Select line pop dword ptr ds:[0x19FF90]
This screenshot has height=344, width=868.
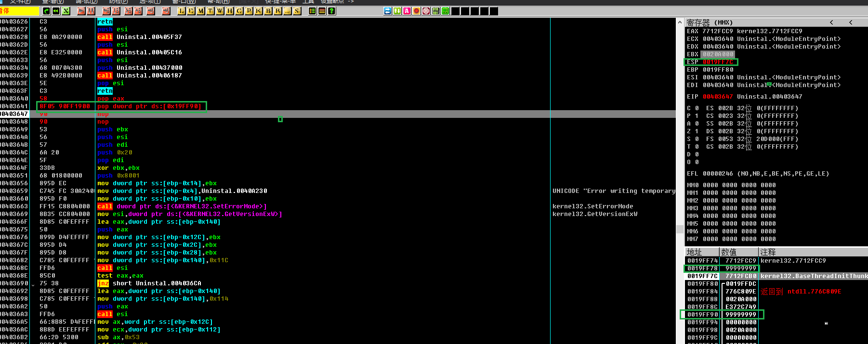point(149,106)
